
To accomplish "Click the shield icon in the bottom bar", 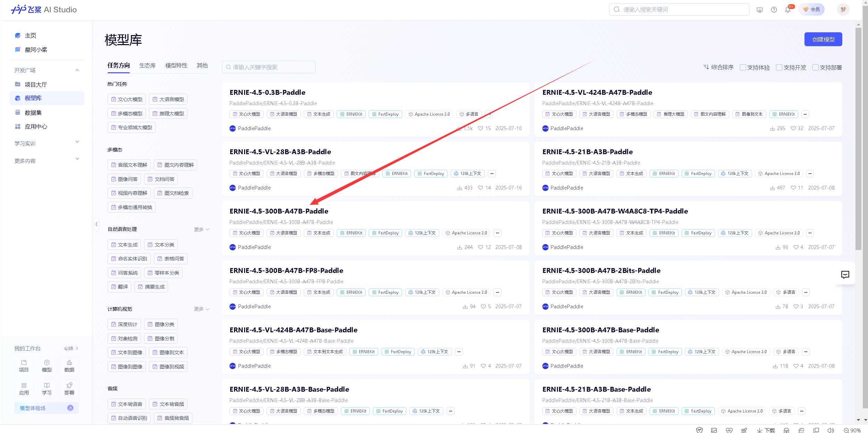I will click(699, 430).
